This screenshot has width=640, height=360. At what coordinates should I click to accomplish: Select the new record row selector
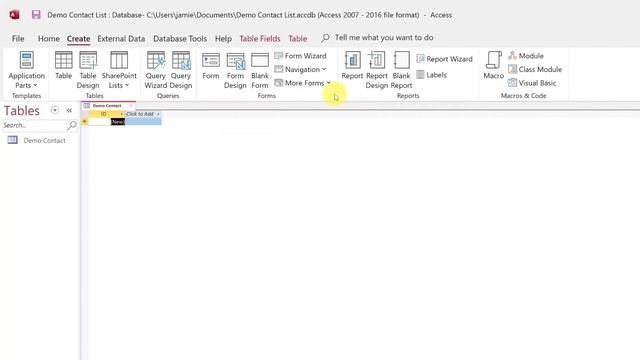(x=84, y=122)
